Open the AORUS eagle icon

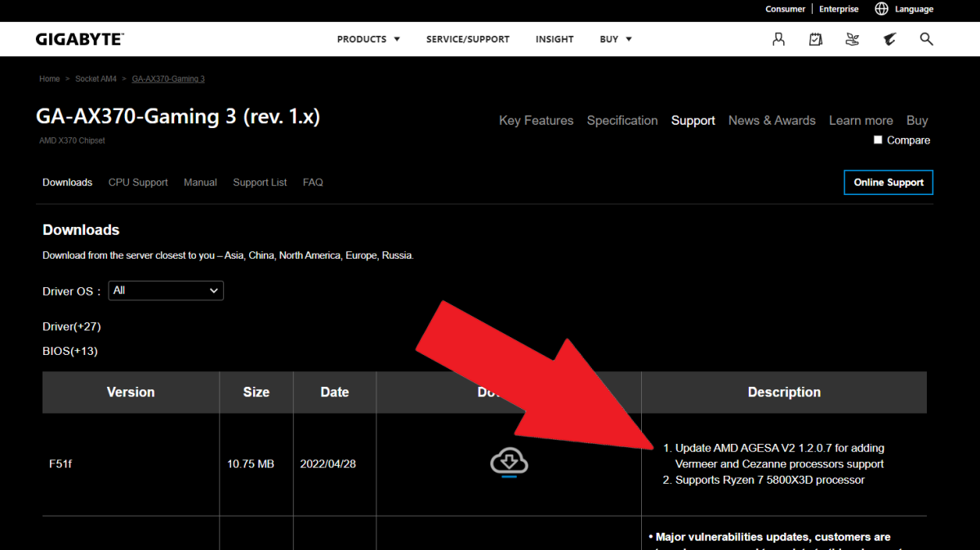coord(889,39)
